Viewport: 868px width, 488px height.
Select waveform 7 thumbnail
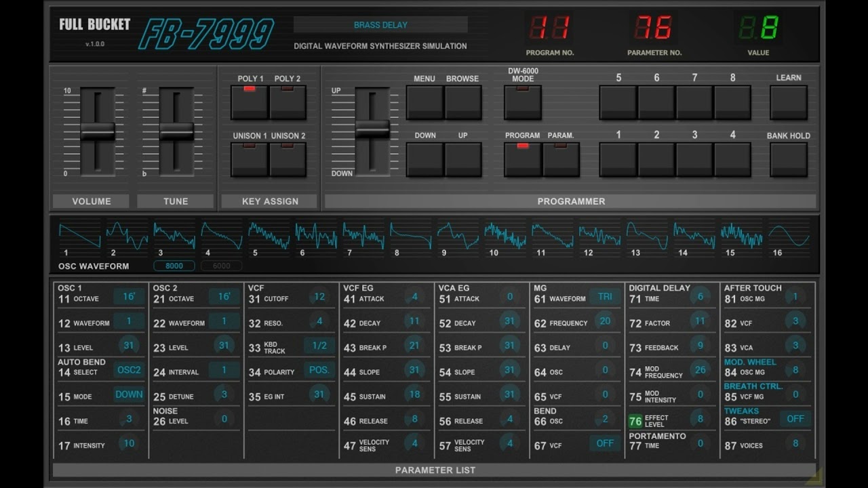click(x=363, y=235)
